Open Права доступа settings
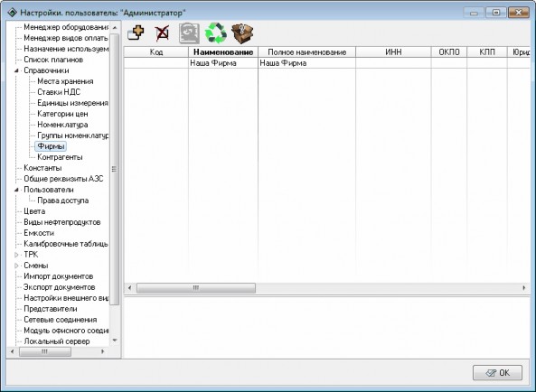 click(63, 201)
